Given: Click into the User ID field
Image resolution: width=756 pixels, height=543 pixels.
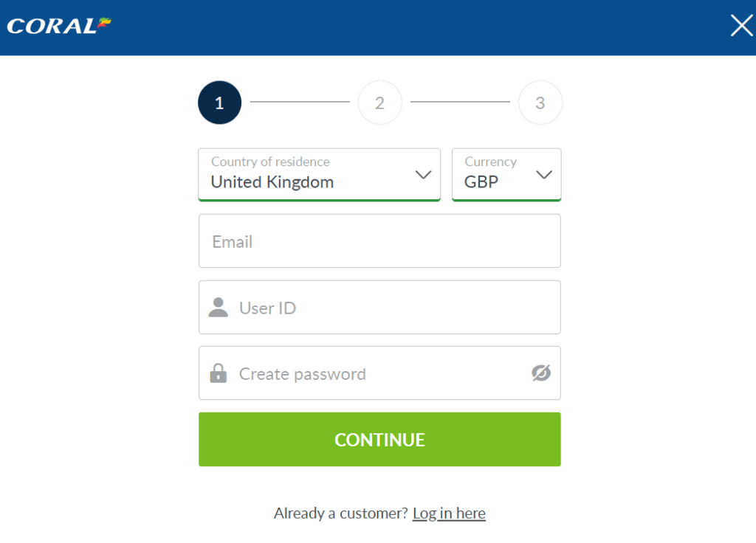Looking at the screenshot, I should click(x=391, y=308).
